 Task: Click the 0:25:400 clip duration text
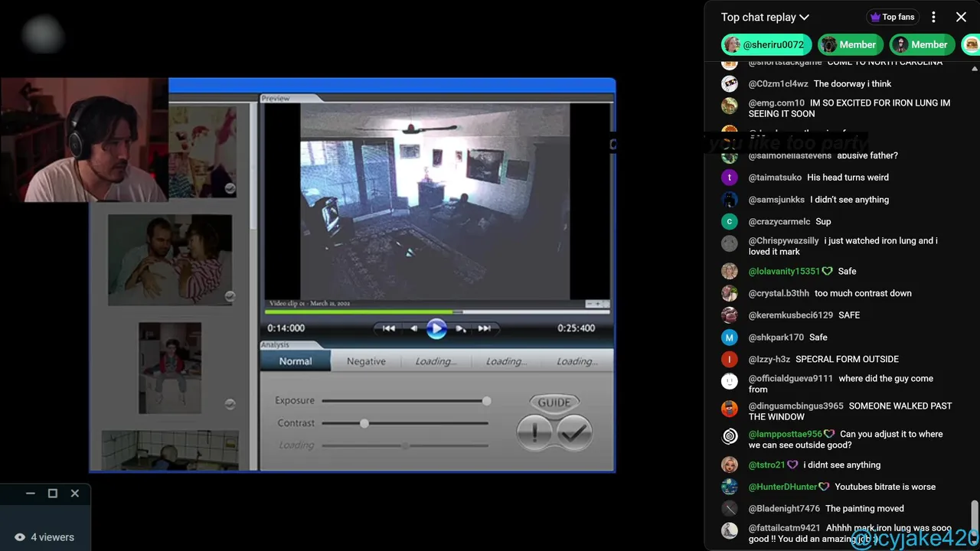tap(576, 328)
